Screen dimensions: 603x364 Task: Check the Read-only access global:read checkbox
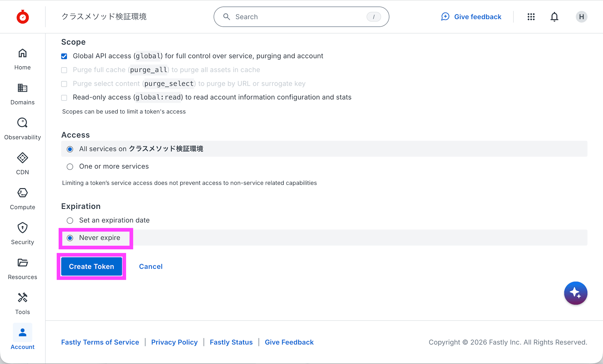64,98
